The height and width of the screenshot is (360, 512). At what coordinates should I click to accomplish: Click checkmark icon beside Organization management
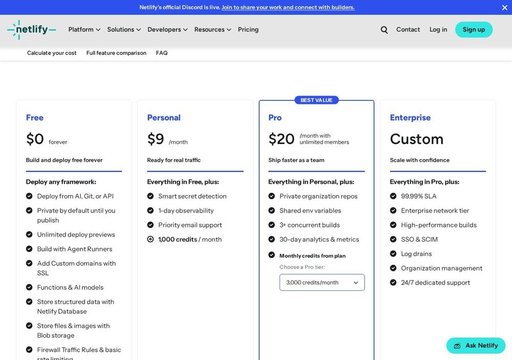click(393, 268)
